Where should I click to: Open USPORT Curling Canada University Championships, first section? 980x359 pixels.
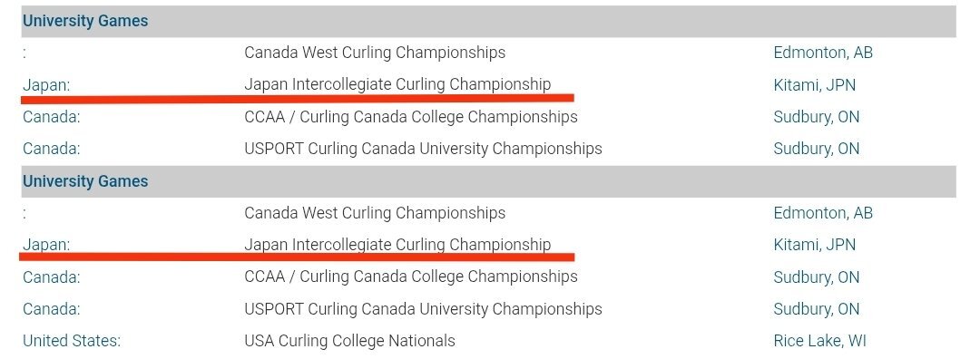point(423,149)
